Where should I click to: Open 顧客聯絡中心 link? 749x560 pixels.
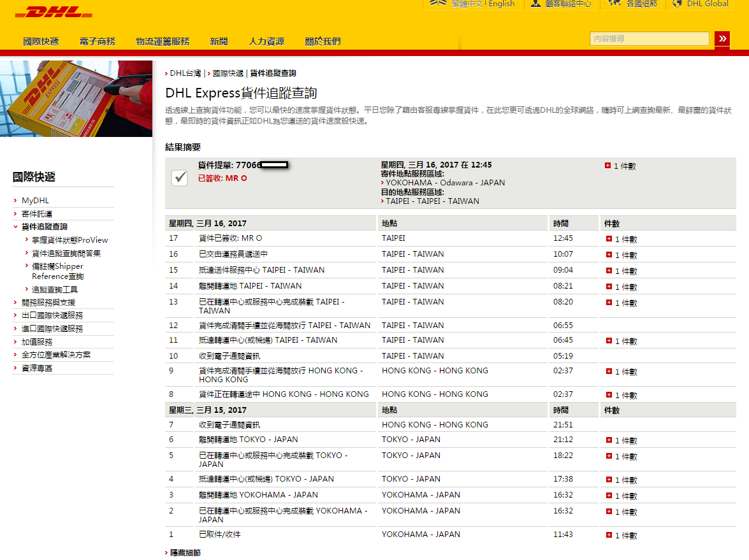(568, 4)
